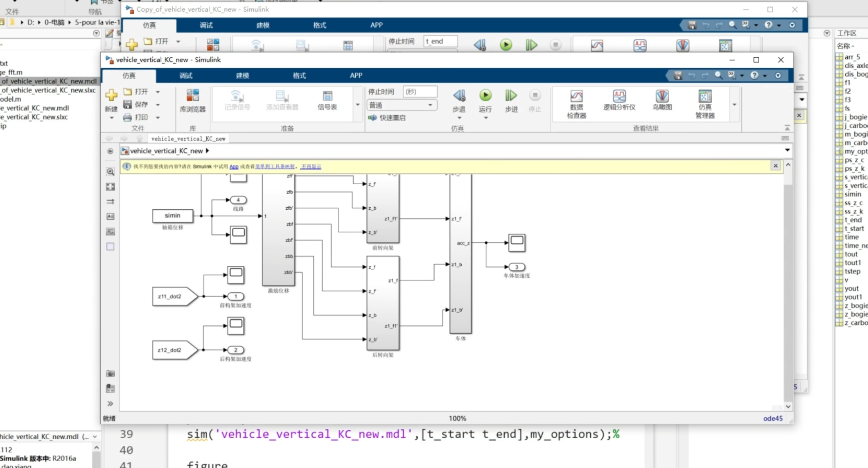
Task: Open the Library Browser
Action: point(192,100)
